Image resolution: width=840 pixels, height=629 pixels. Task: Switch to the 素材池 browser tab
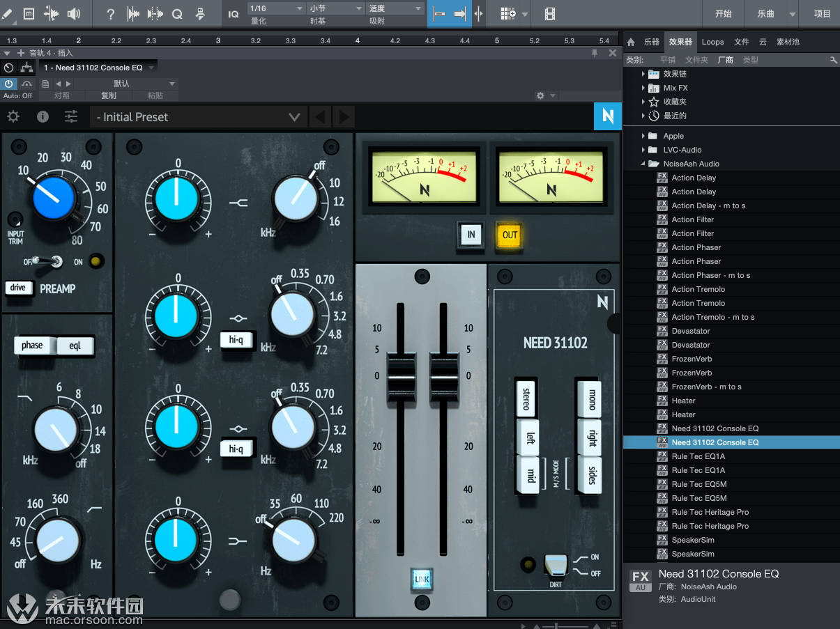788,42
